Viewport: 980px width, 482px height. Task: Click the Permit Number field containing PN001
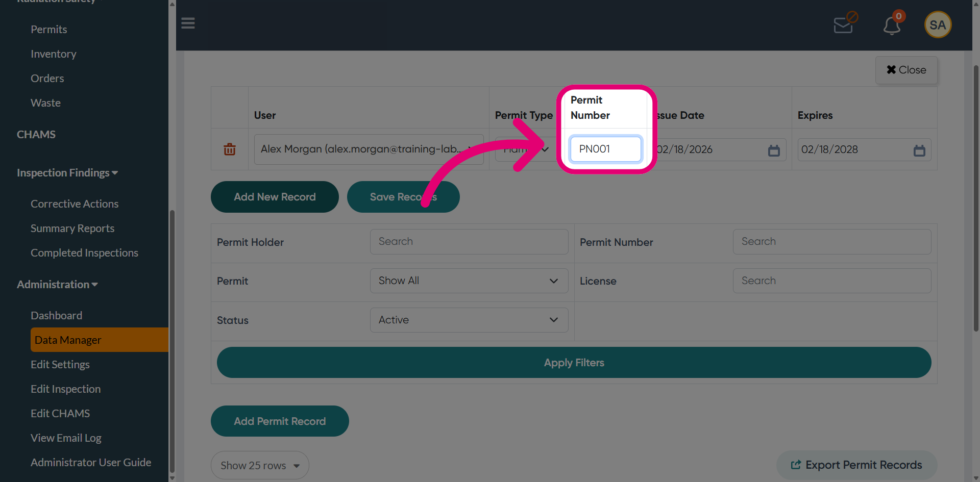(x=605, y=149)
